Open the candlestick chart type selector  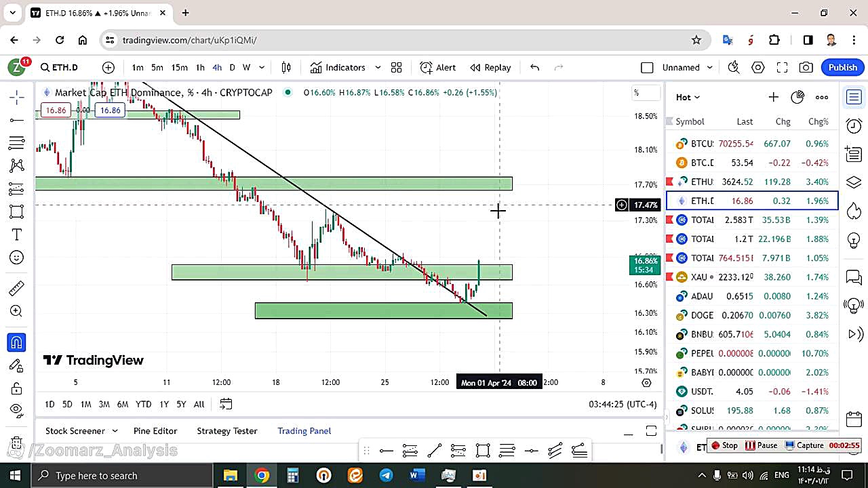point(286,67)
